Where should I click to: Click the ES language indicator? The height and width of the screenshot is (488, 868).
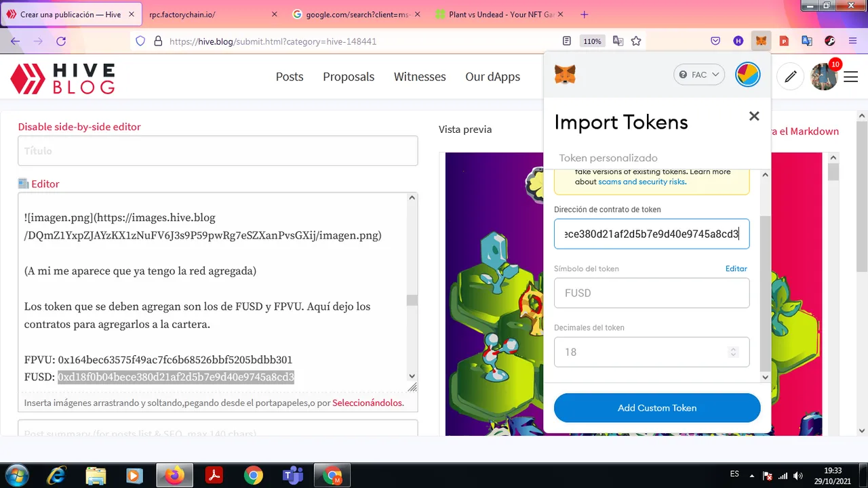tap(734, 474)
